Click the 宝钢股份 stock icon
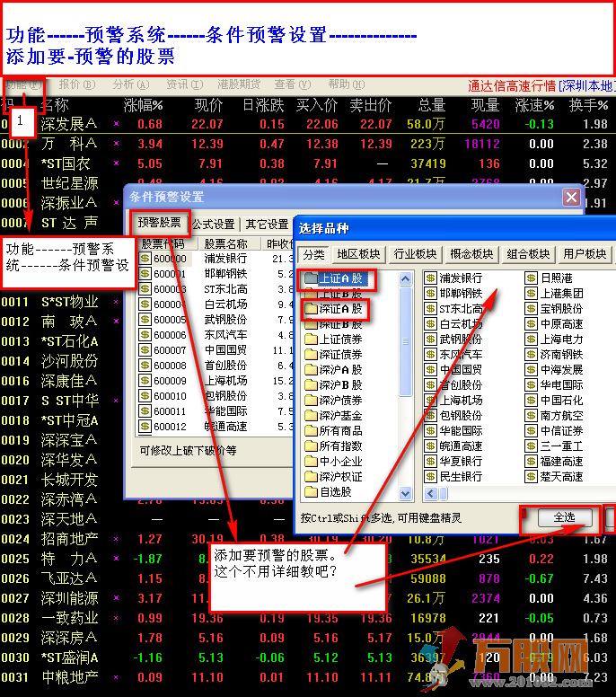 pyautogui.click(x=531, y=309)
